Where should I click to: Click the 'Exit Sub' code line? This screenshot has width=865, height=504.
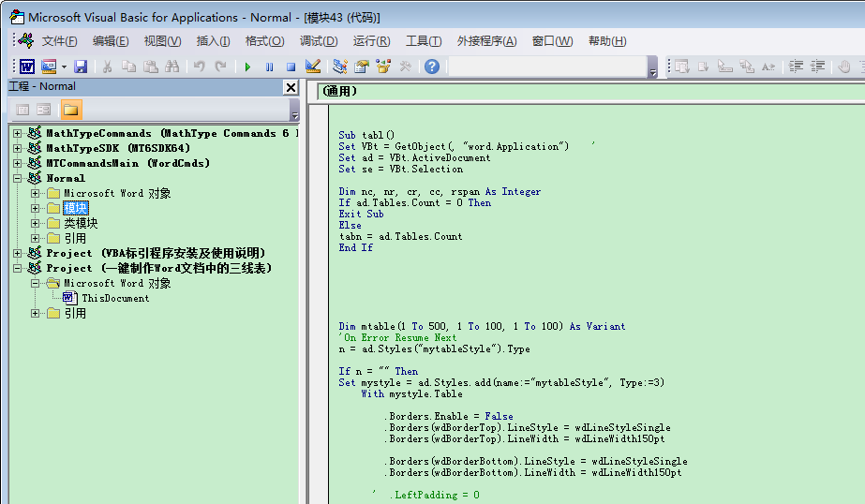coord(361,214)
